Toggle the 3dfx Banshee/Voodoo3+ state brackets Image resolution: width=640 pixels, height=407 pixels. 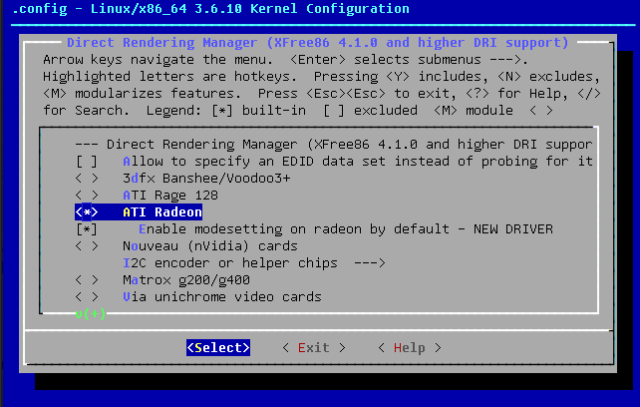click(87, 178)
